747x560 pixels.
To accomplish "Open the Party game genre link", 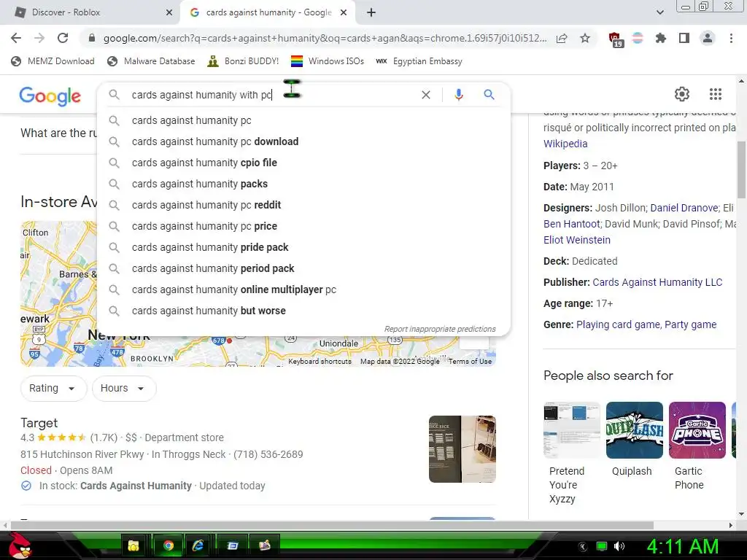I will pos(690,324).
